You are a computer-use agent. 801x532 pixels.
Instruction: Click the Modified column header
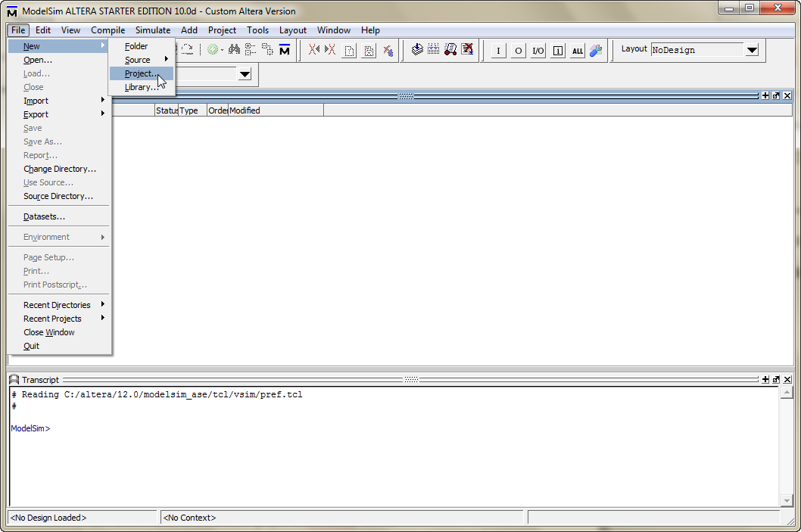click(276, 110)
